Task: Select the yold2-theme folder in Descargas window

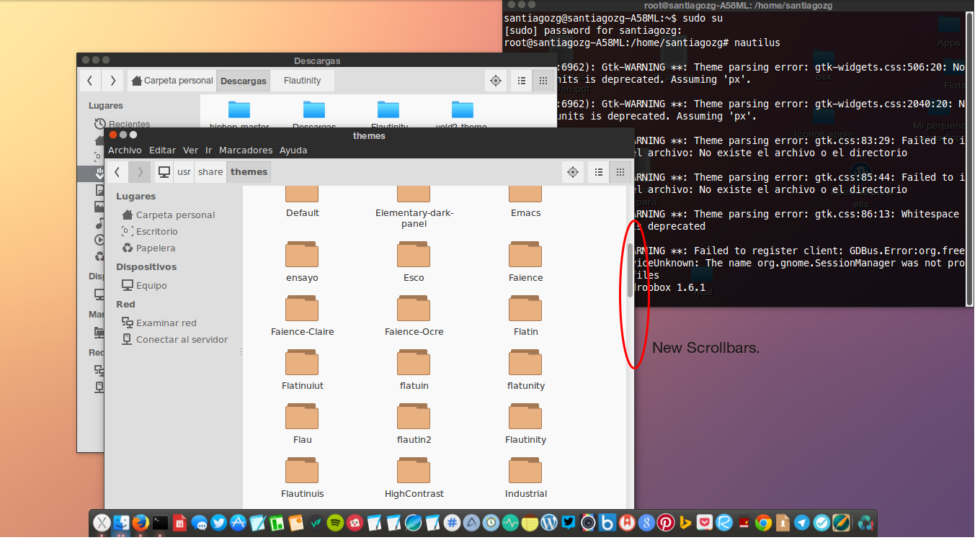Action: pos(462,115)
